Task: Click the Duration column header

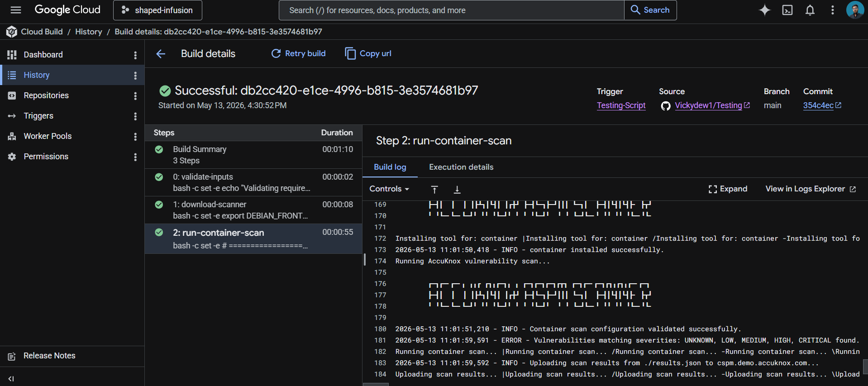Action: pos(337,133)
